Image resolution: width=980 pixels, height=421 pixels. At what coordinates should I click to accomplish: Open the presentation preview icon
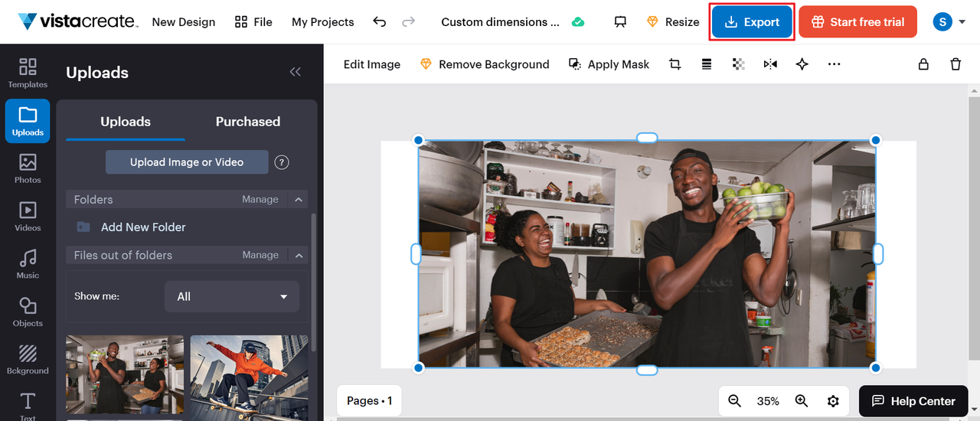pyautogui.click(x=621, y=21)
